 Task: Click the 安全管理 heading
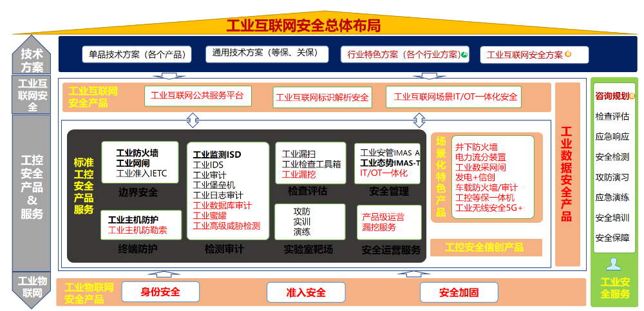click(389, 192)
